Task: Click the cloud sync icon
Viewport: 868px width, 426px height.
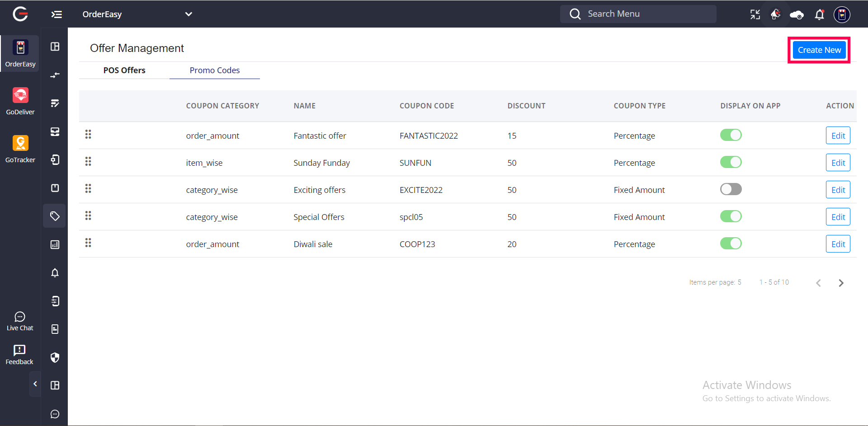Action: click(796, 15)
